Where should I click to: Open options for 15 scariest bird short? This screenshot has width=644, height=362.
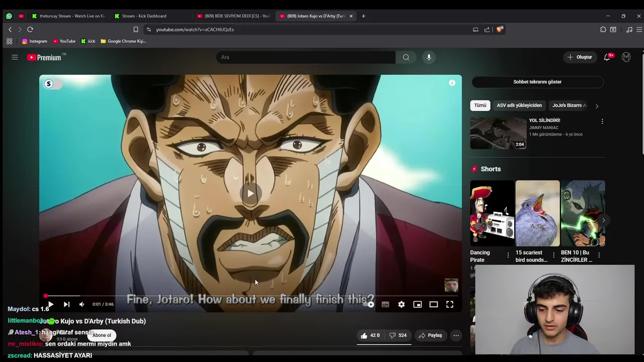[x=553, y=255]
